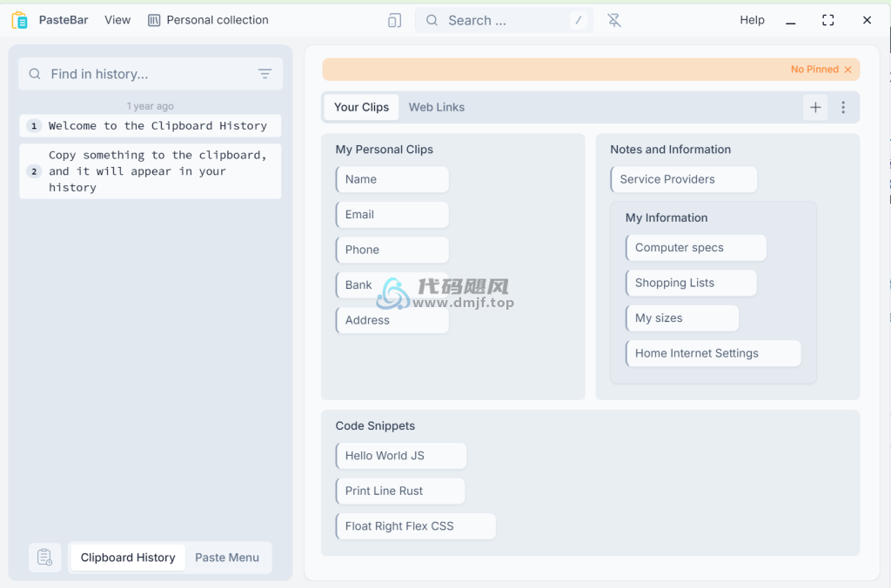Click the plus icon to add a clip
891x588 pixels.
[x=815, y=107]
